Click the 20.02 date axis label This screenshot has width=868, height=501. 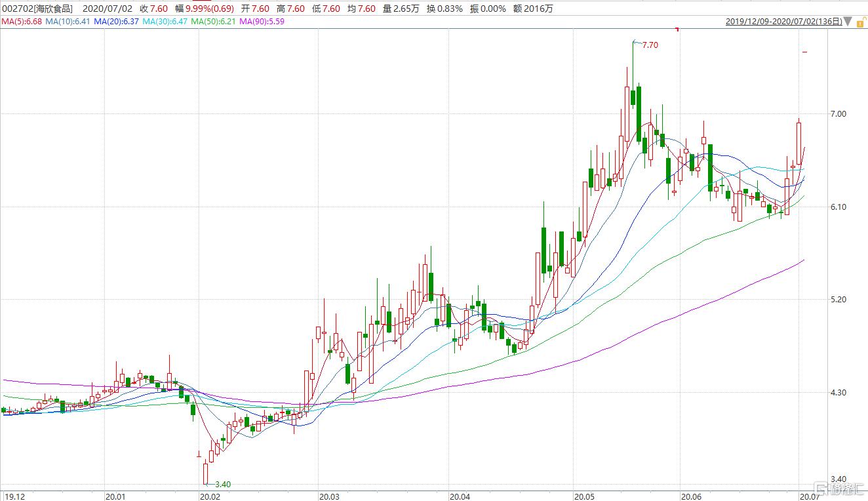pos(210,496)
